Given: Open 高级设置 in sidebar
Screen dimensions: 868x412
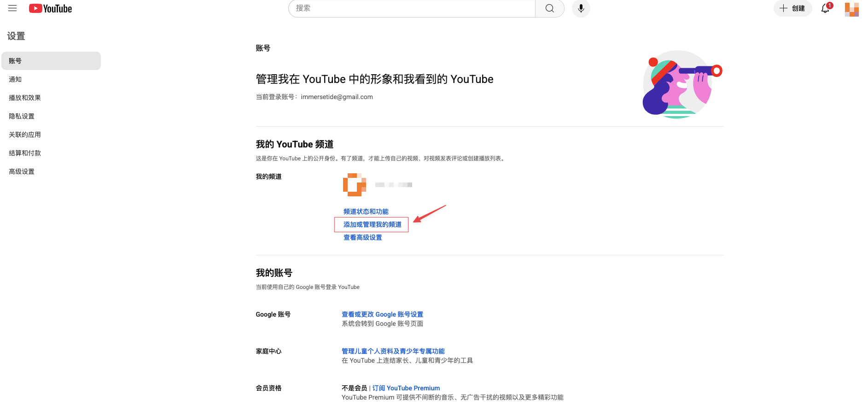Looking at the screenshot, I should coord(51,171).
